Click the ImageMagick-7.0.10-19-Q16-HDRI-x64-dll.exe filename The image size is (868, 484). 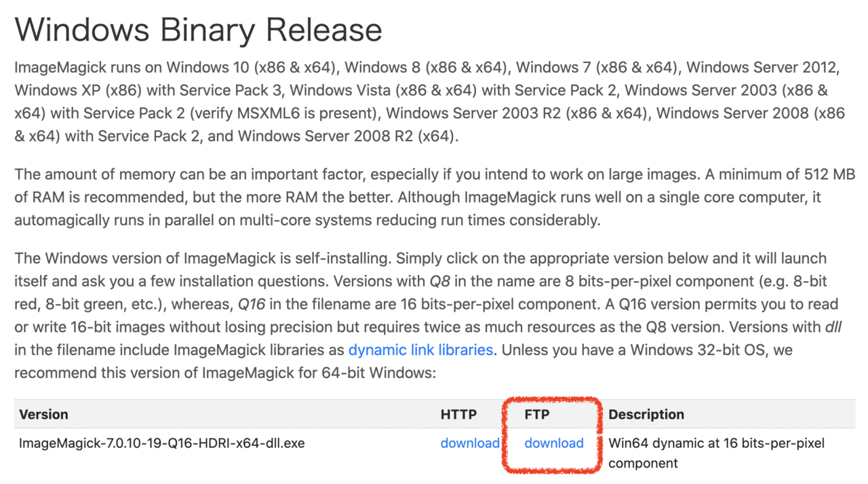click(x=162, y=443)
